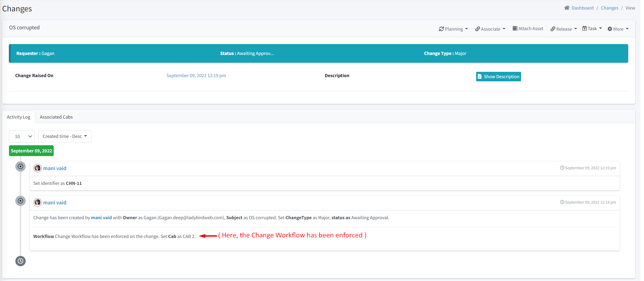Expand the Release dropdown chevron
This screenshot has width=644, height=281.
coord(576,29)
